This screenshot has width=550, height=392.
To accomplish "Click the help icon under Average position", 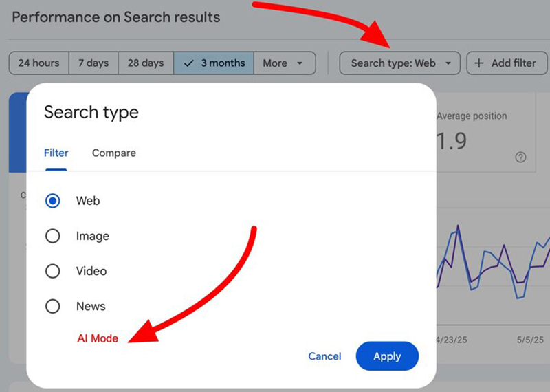I will [520, 157].
